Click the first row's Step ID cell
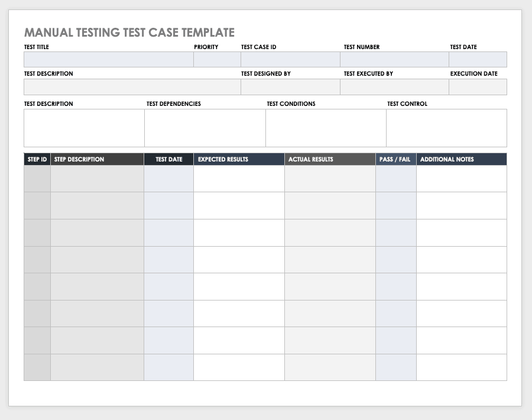Viewport: 532px width, 420px height. [x=37, y=179]
